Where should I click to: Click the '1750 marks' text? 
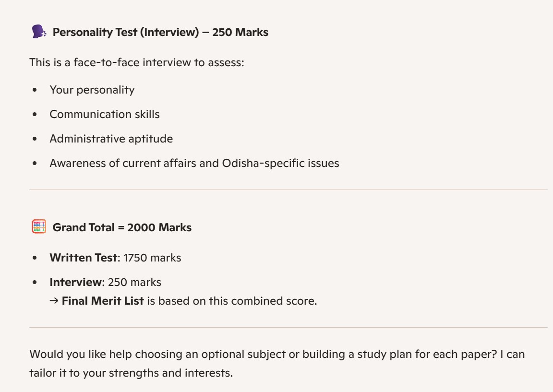point(152,258)
